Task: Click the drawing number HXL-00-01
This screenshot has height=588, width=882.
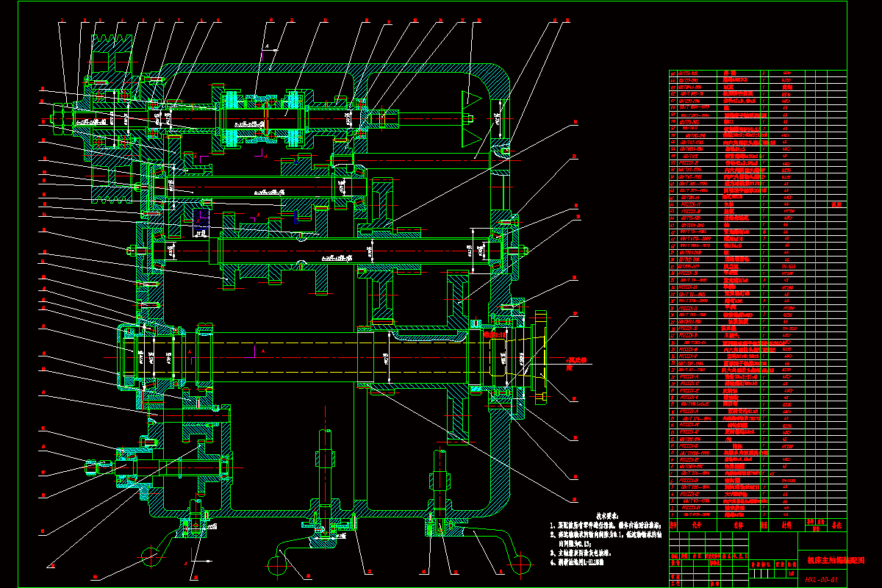Action: (821, 579)
